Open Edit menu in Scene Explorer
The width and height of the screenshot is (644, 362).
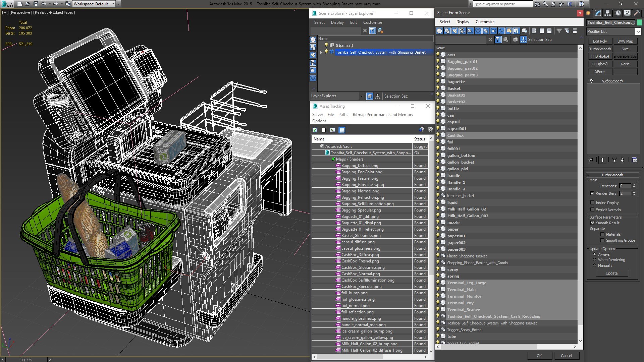pos(353,22)
